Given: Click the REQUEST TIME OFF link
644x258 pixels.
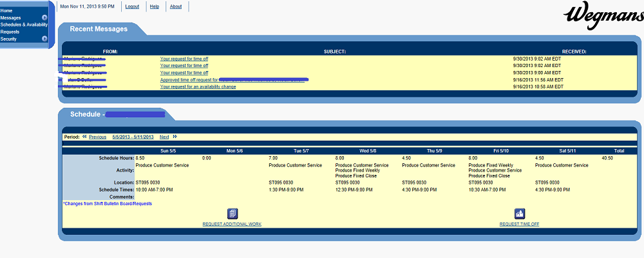Looking at the screenshot, I should (520, 224).
